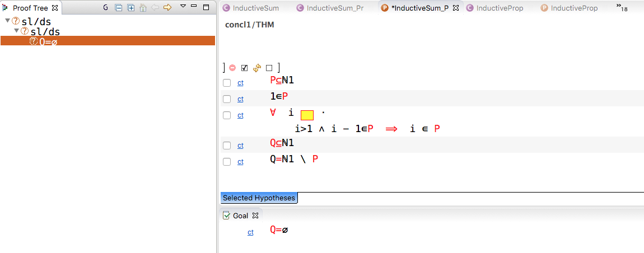Collapse all nodes in the Proof Tree
The width and height of the screenshot is (644, 253).
coord(118,8)
